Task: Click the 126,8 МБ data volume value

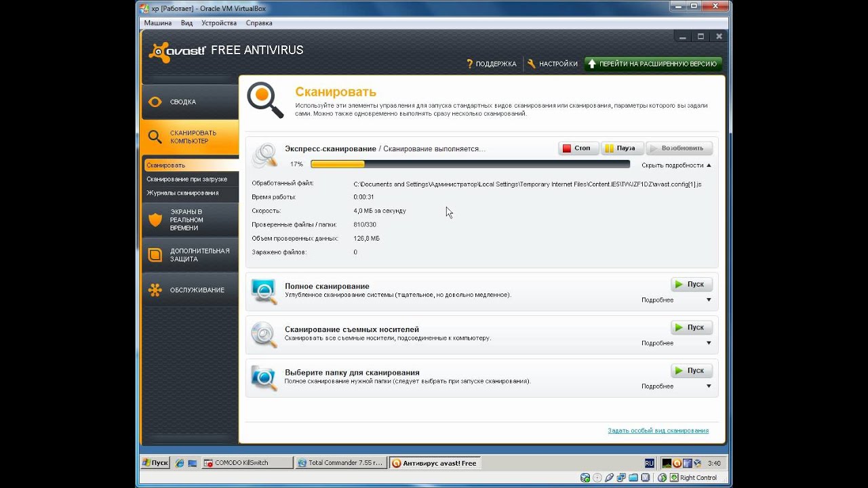Action: pyautogui.click(x=367, y=239)
